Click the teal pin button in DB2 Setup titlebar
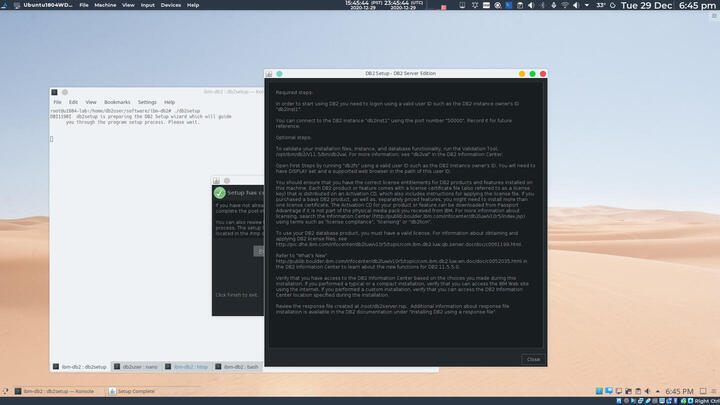 tap(279, 73)
